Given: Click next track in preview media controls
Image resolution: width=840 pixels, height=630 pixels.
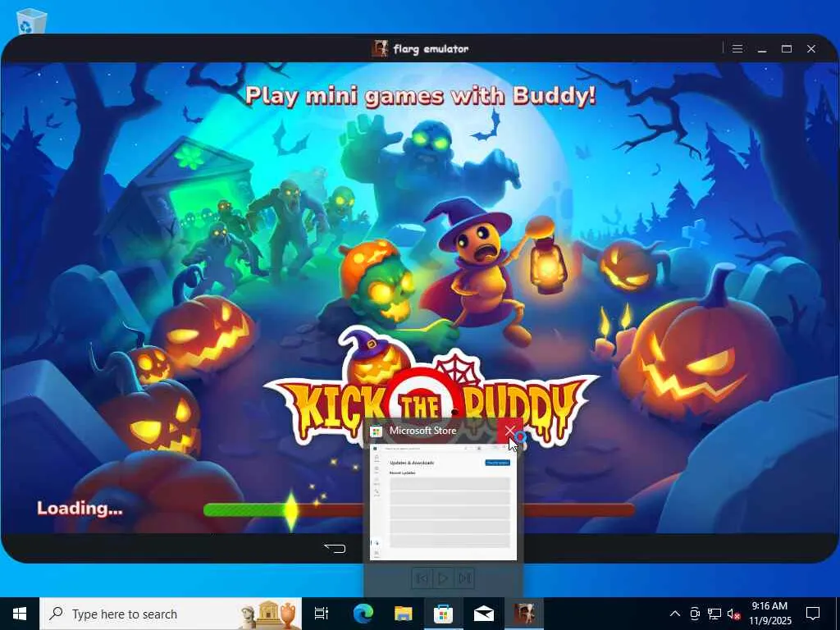Looking at the screenshot, I should tap(464, 578).
